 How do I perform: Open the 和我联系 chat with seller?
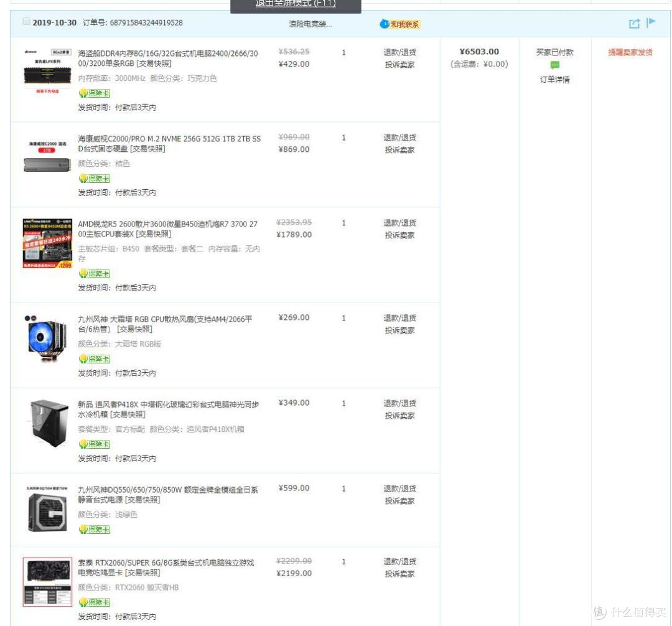click(400, 24)
